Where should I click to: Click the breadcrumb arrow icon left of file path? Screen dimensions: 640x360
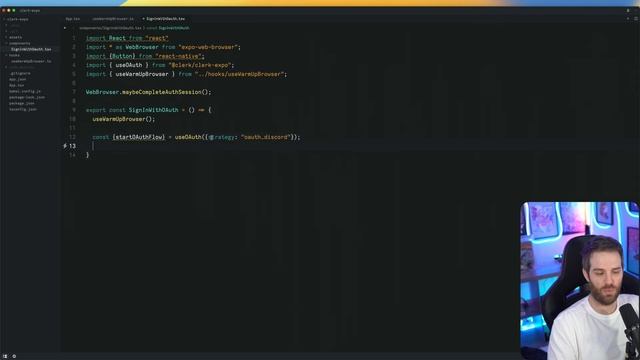coord(65,28)
